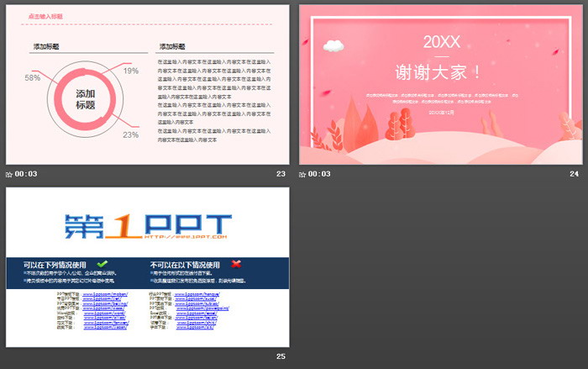Select slide 24 pink thank-you thumbnail
Screen dimensions: 588x369
click(441, 84)
